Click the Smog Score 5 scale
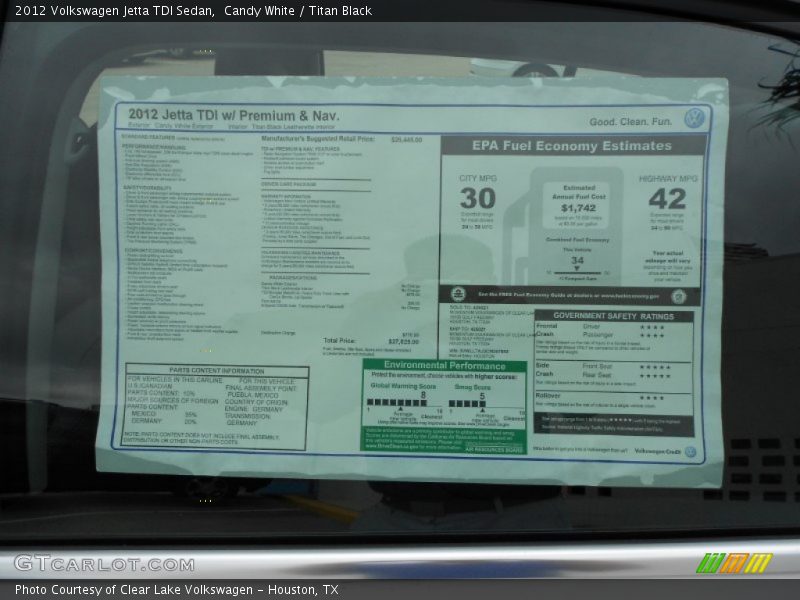The image size is (800, 600). click(485, 404)
